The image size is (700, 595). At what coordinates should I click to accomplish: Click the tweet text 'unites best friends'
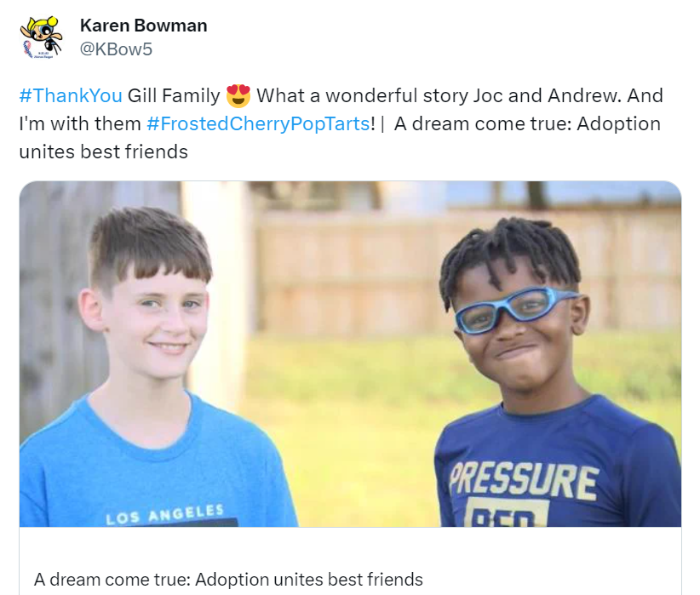(x=103, y=152)
